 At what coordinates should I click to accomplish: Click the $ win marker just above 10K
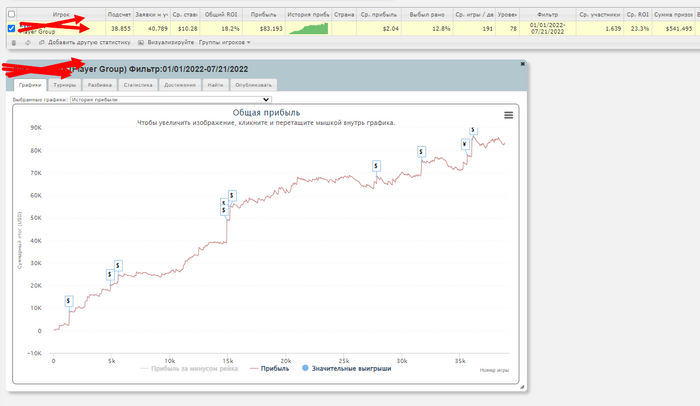(68, 301)
